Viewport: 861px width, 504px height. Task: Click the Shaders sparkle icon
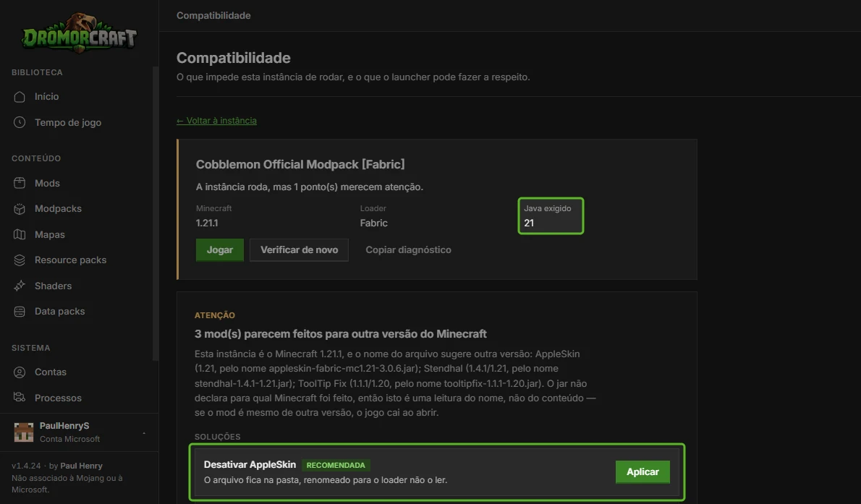click(x=20, y=286)
